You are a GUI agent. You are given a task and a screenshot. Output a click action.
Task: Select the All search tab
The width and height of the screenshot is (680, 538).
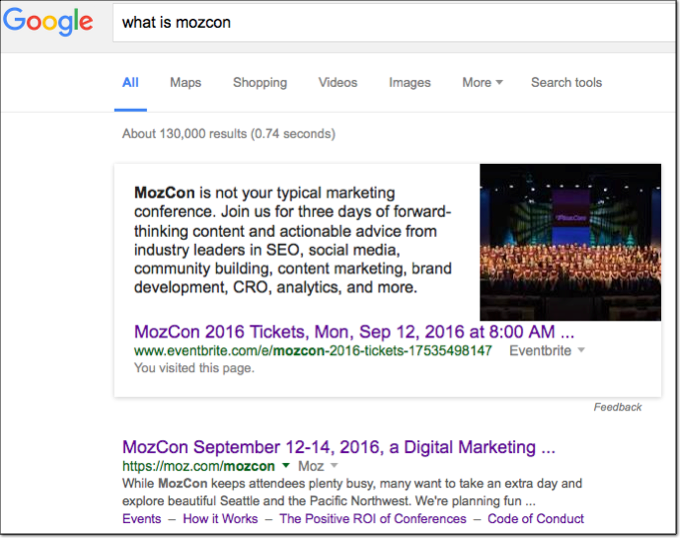point(130,83)
